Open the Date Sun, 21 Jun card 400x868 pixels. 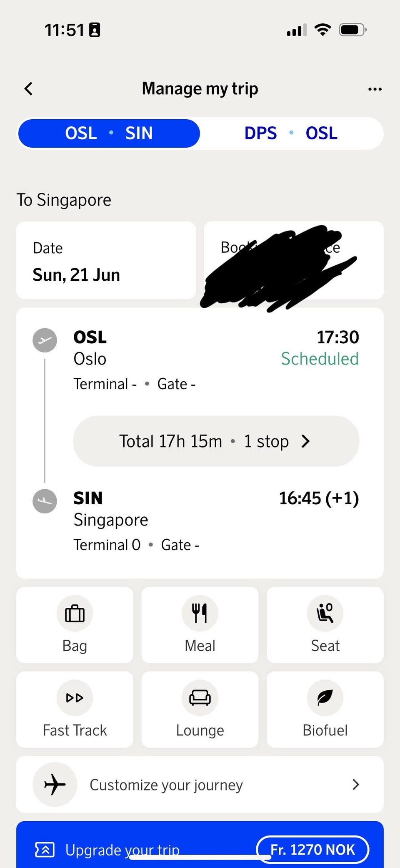click(x=106, y=260)
